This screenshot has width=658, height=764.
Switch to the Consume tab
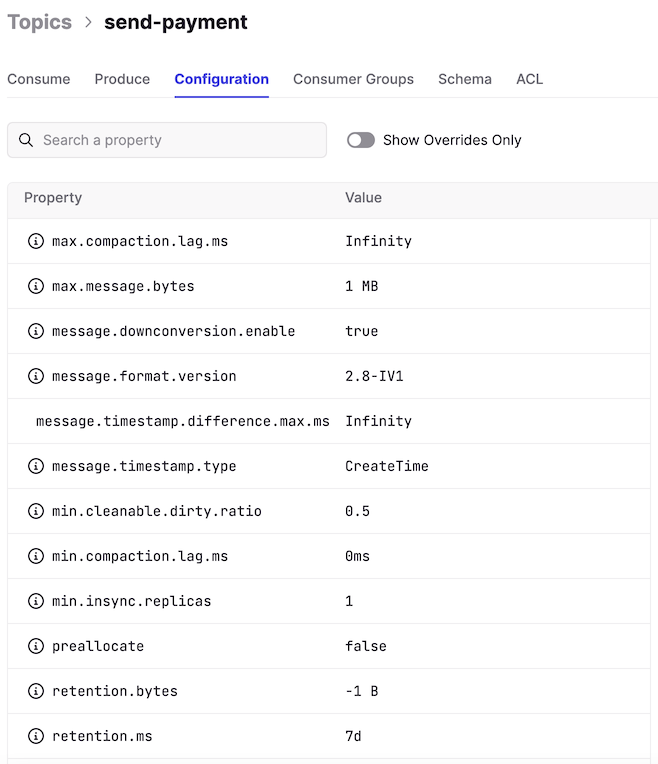pyautogui.click(x=39, y=79)
